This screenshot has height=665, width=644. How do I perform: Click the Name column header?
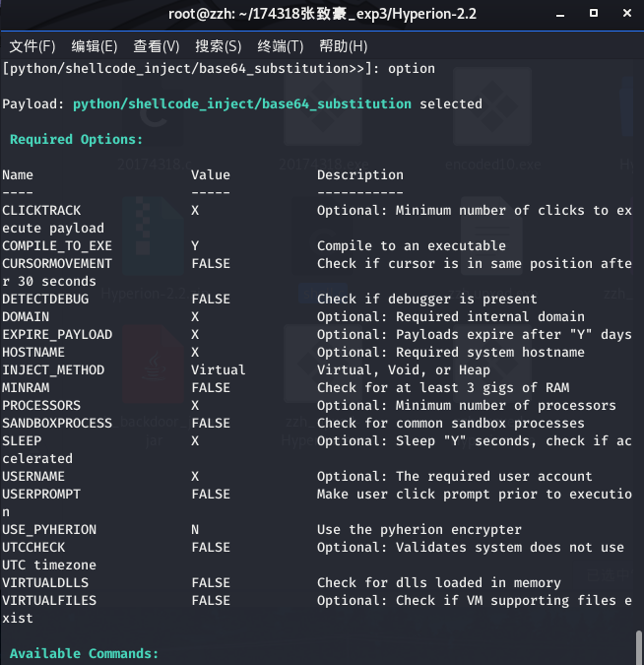coord(18,174)
